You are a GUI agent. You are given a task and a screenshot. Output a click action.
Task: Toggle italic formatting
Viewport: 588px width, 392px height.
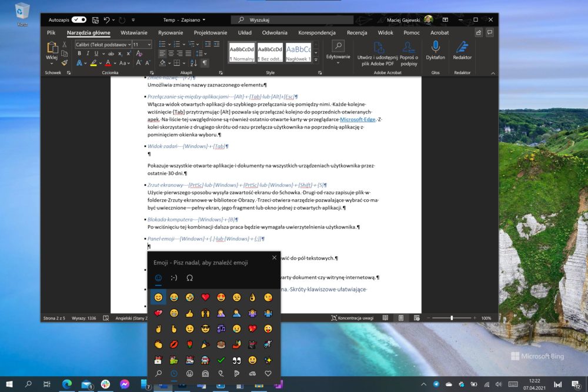pos(88,53)
